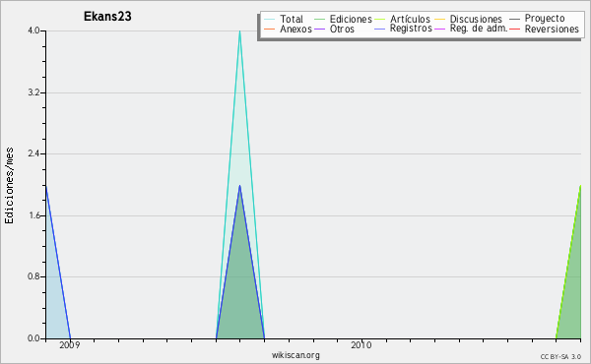Click the blue Registros peak in the middle
This screenshot has width=591, height=364.
tap(239, 186)
